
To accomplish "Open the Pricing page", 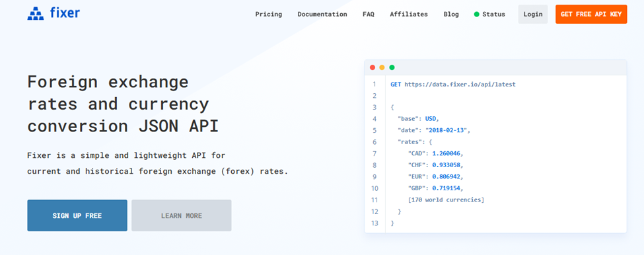I will pyautogui.click(x=269, y=14).
